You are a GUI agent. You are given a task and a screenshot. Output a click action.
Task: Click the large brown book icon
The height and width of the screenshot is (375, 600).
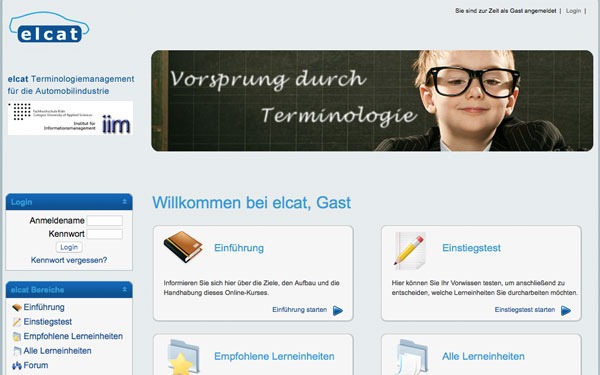[183, 247]
